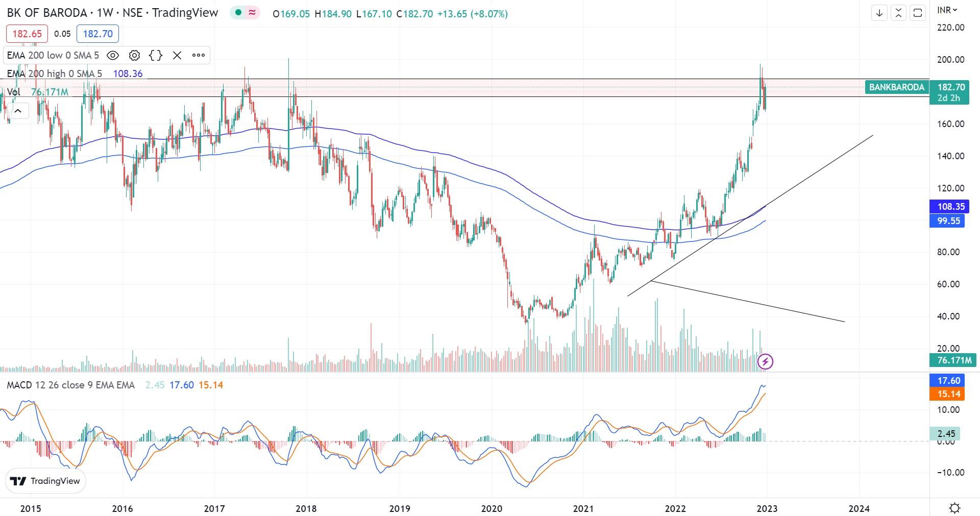Click EMA high value 108.36 in legend
This screenshot has height=516, width=980.
(x=128, y=73)
